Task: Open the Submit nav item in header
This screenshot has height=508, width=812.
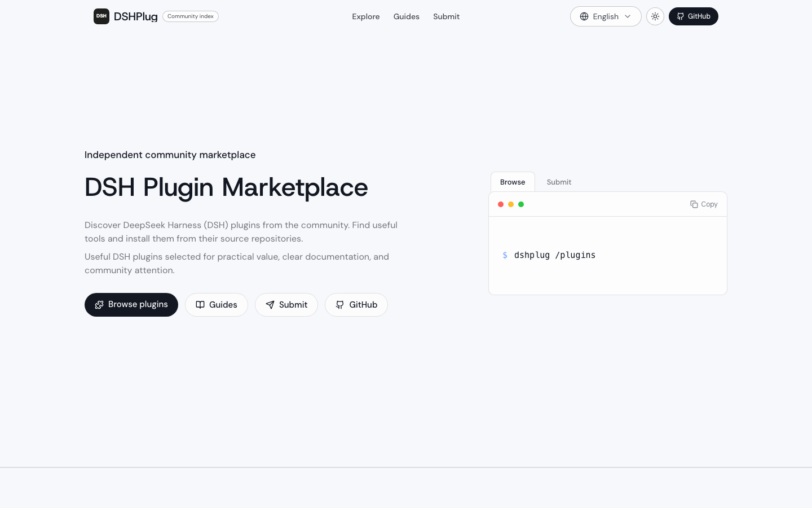Action: pos(446,16)
